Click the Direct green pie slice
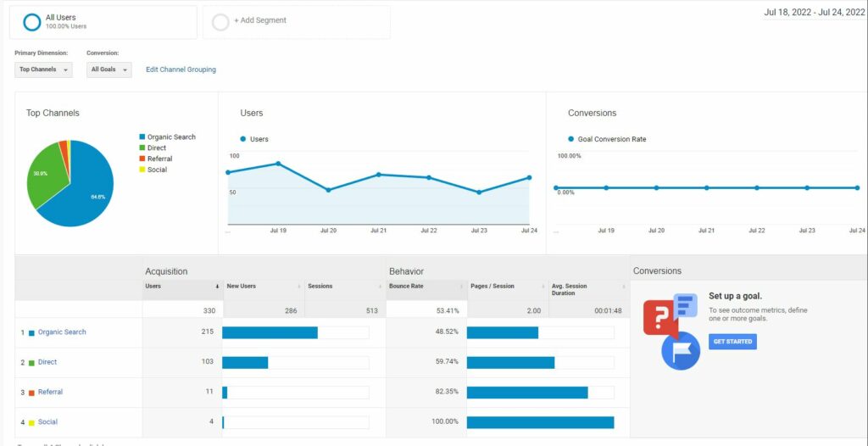This screenshot has height=446, width=868. (42, 178)
